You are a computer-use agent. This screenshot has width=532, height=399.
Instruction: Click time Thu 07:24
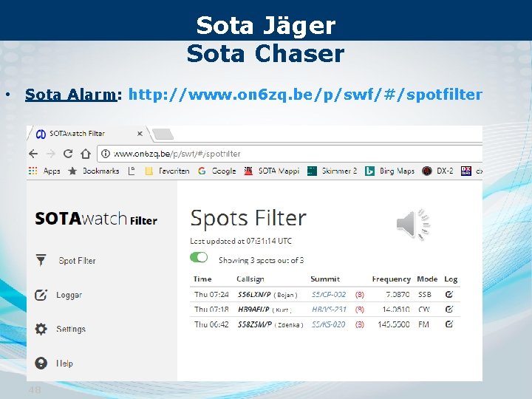(x=211, y=295)
